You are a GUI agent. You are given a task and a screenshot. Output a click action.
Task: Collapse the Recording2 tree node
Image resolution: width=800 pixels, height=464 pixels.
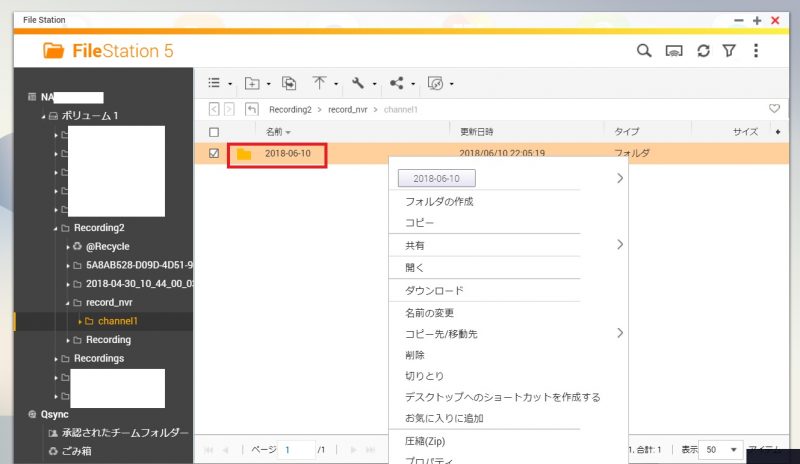tap(56, 229)
